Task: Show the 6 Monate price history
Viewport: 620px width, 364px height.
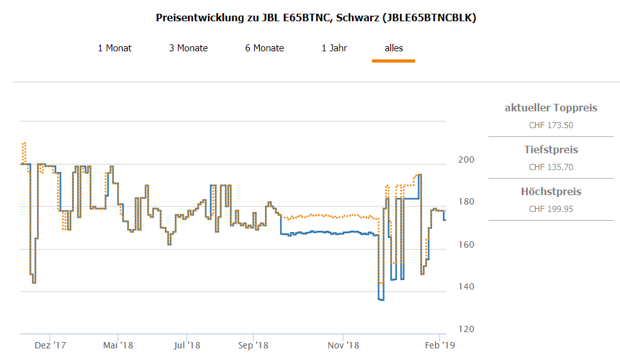Action: click(265, 48)
